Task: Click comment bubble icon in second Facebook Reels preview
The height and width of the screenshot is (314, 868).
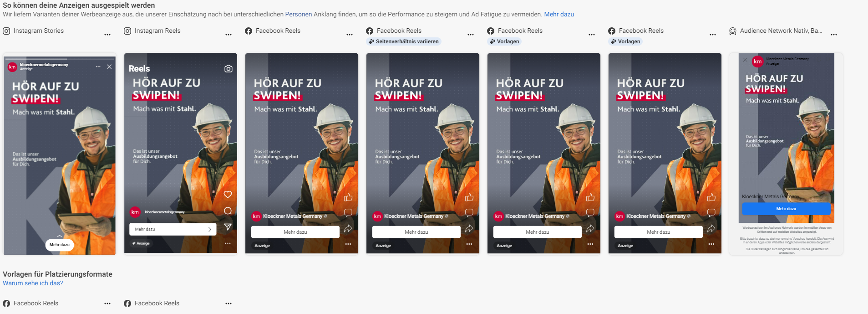Action: pyautogui.click(x=469, y=212)
